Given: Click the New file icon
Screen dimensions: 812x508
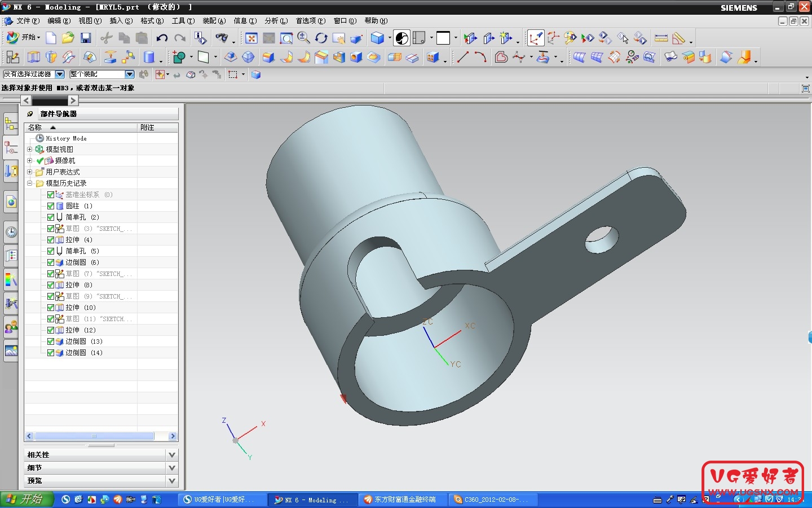Looking at the screenshot, I should (x=51, y=38).
